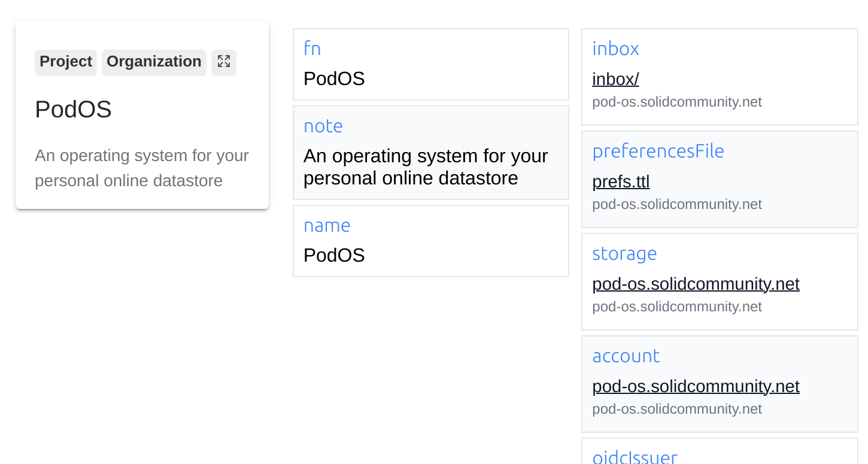Click the PodOS heading in the card
The image size is (868, 464).
click(73, 110)
